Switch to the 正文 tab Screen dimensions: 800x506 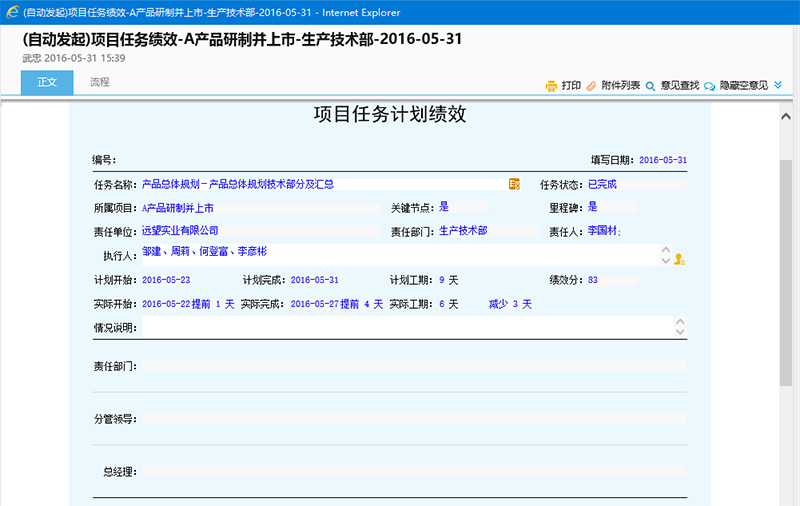(x=47, y=83)
